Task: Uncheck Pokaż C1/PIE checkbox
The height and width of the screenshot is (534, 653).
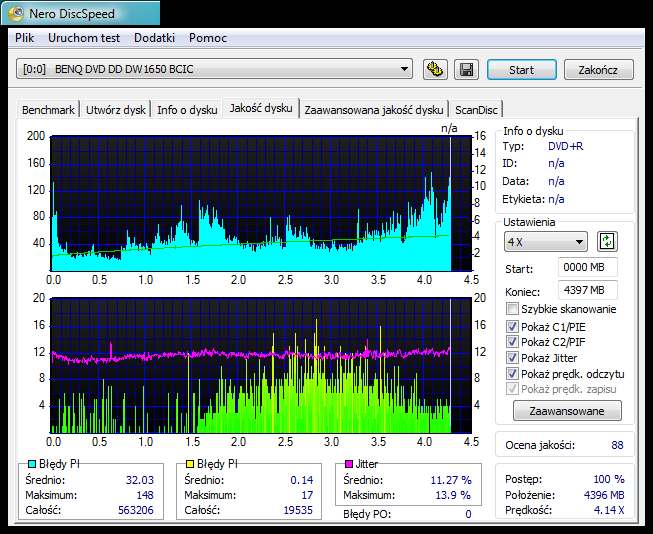Action: click(512, 327)
